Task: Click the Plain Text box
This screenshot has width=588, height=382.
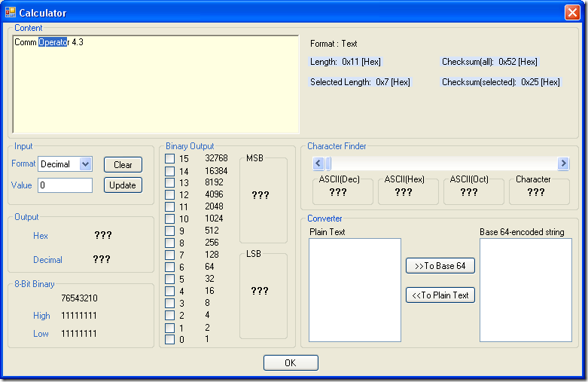Action: tap(355, 290)
